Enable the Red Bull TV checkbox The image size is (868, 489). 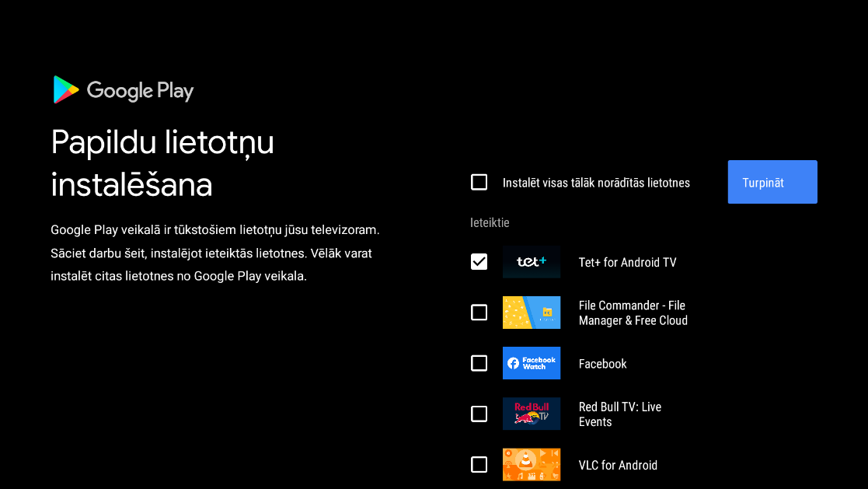(x=479, y=414)
